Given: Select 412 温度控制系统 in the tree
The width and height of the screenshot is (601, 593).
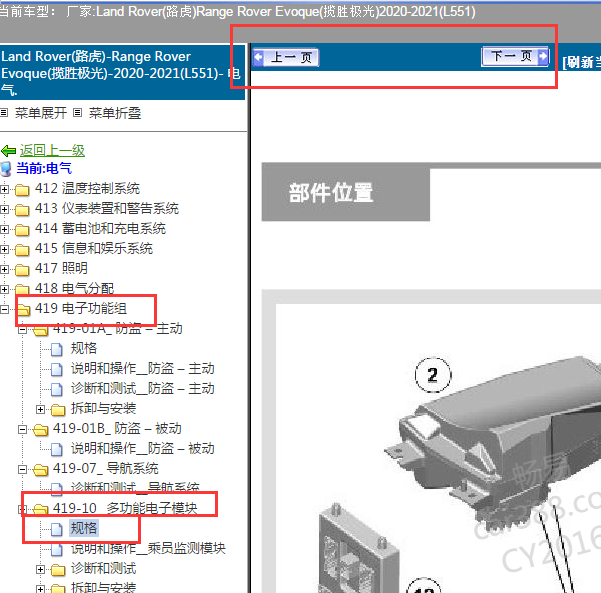Looking at the screenshot, I should 87,188.
